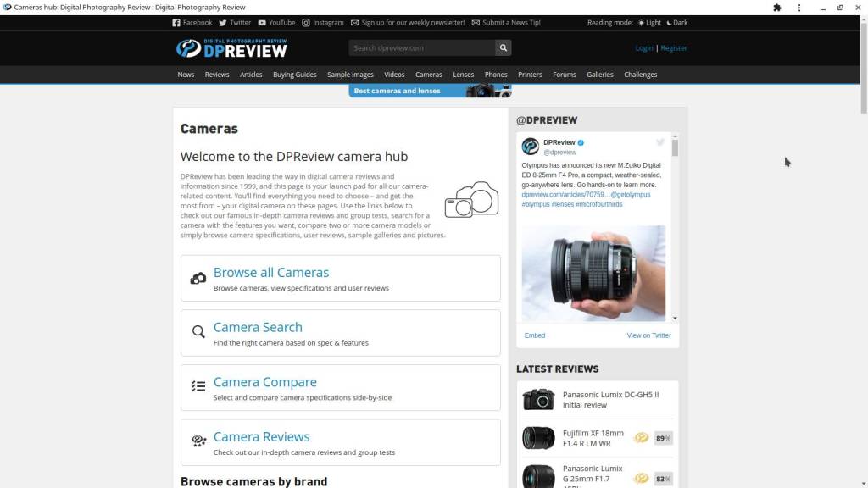Click the Lumix DC-GH5 II camera thumbnail
Viewport: 868px width, 488px height.
538,400
